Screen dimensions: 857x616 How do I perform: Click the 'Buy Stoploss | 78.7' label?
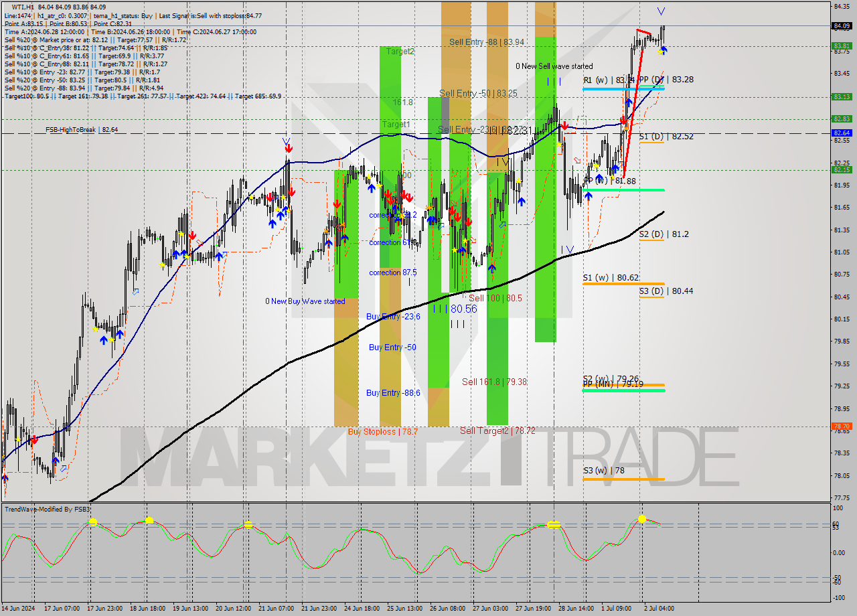tap(382, 431)
